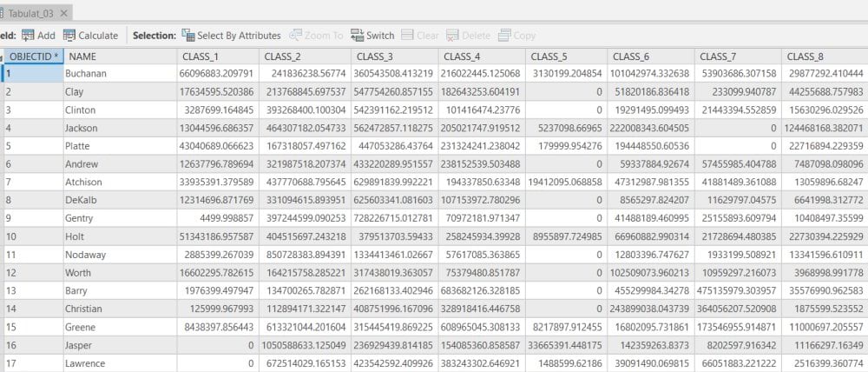Click the Add field icon
This screenshot has height=372, width=868.
[x=28, y=36]
